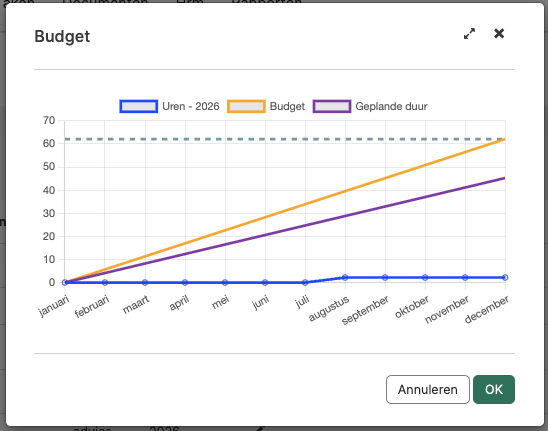
Task: Close the Budget dialog with the X
Action: point(499,34)
